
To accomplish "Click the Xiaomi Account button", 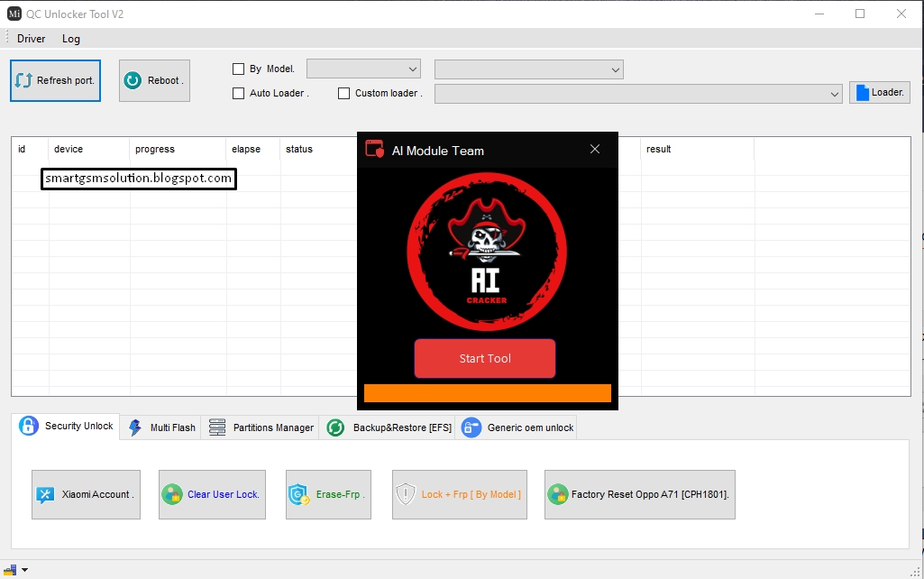I will point(86,494).
